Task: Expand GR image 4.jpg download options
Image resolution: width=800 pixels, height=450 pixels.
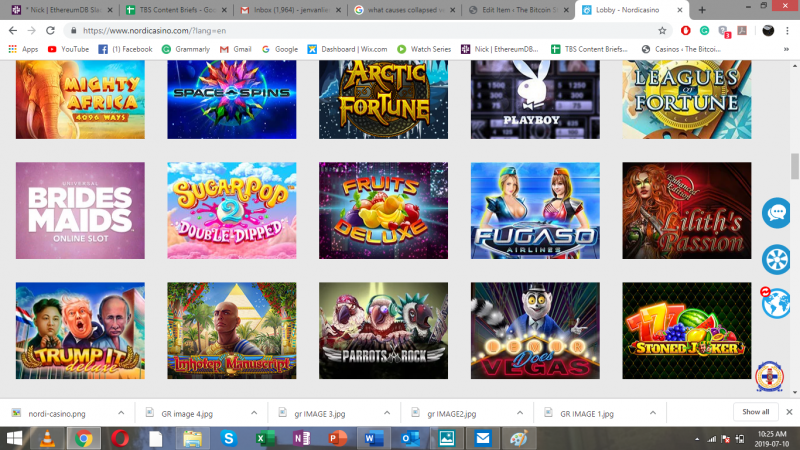Action: 254,413
